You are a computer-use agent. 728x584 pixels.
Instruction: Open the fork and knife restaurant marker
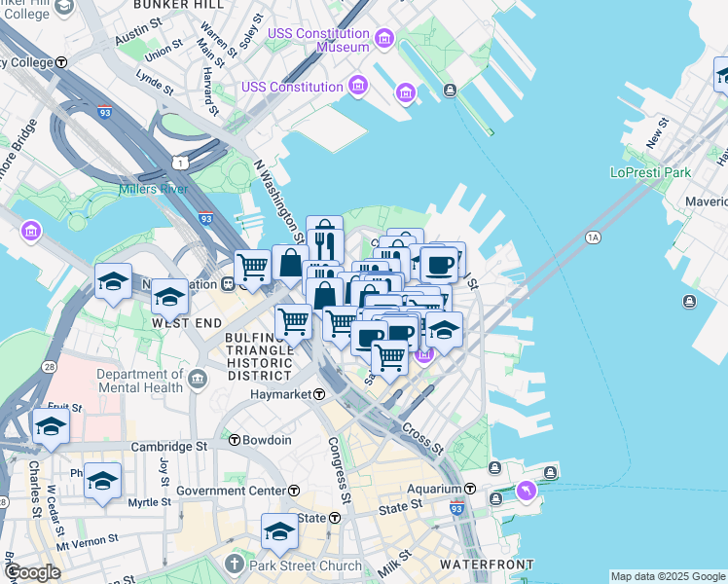click(x=325, y=246)
